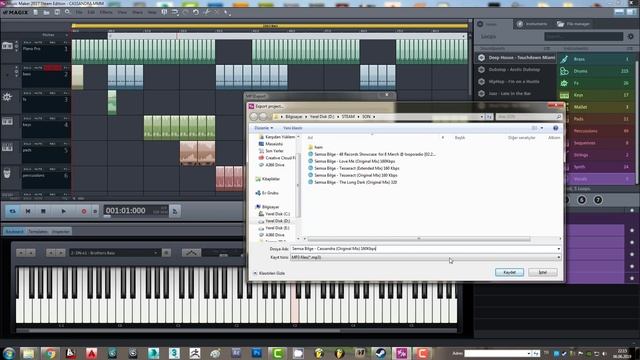
Task: Click the back arrow in Export dialog
Action: point(254,117)
